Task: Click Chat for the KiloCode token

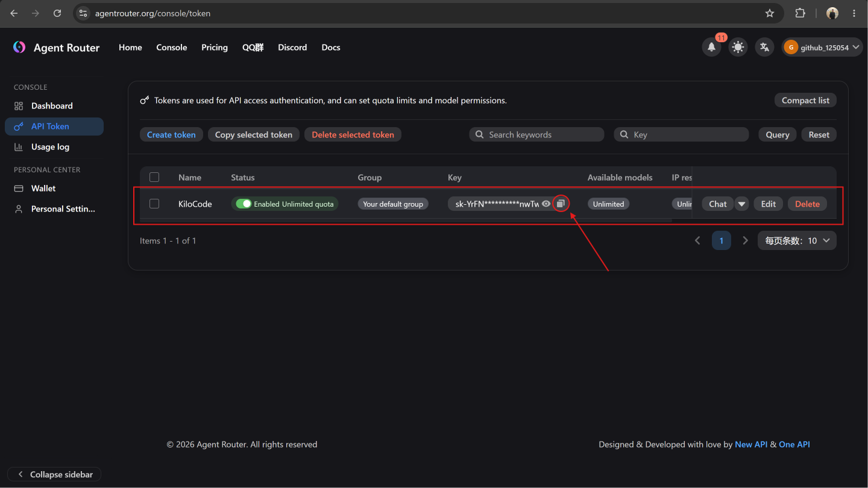Action: 718,204
